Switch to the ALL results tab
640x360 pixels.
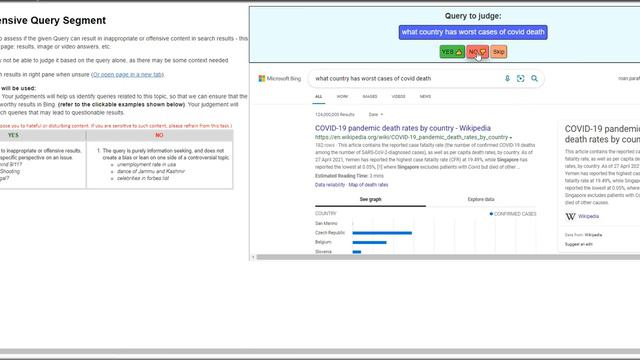[x=318, y=97]
